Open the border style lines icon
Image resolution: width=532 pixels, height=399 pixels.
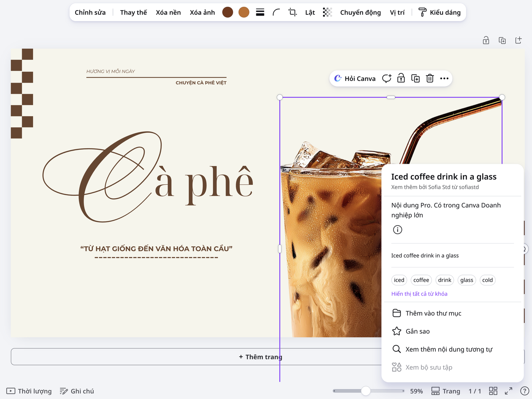coord(260,12)
